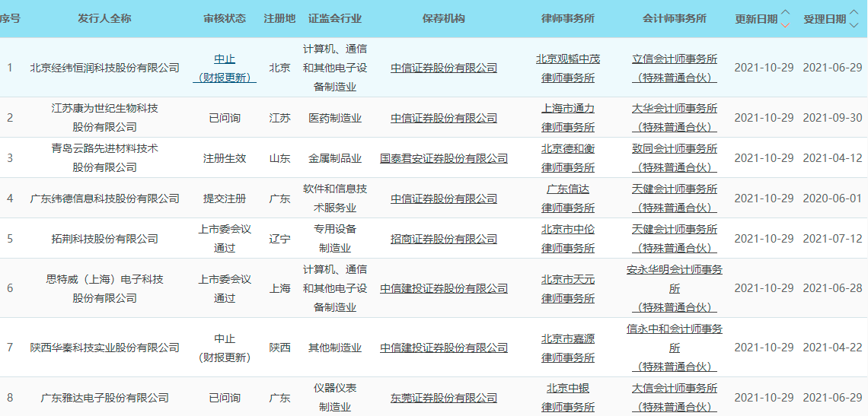Open 中止(财报更新) status link for 北京经纬恒润

tap(224, 68)
